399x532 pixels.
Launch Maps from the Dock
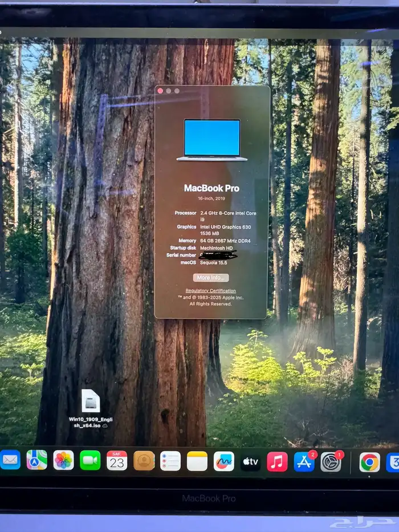click(x=36, y=460)
